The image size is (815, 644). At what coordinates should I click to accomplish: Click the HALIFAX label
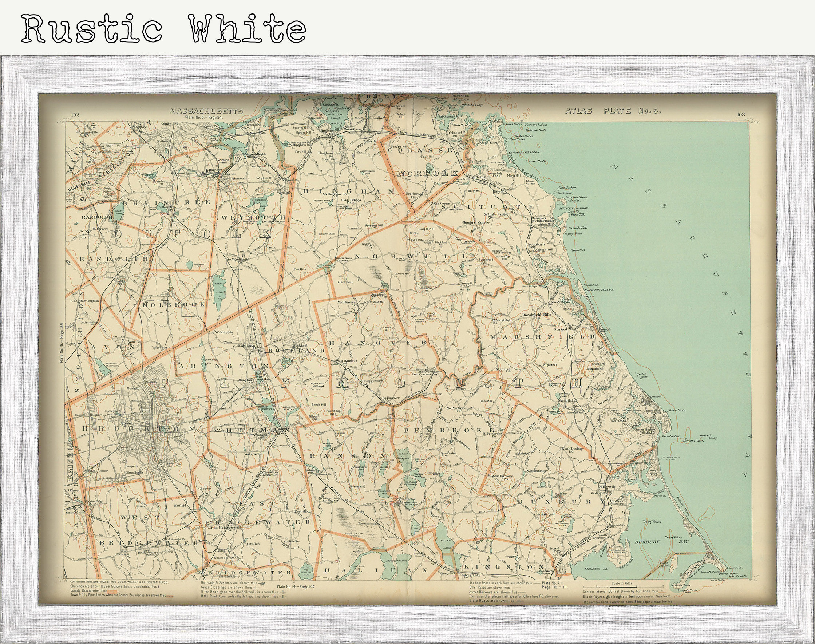376,570
